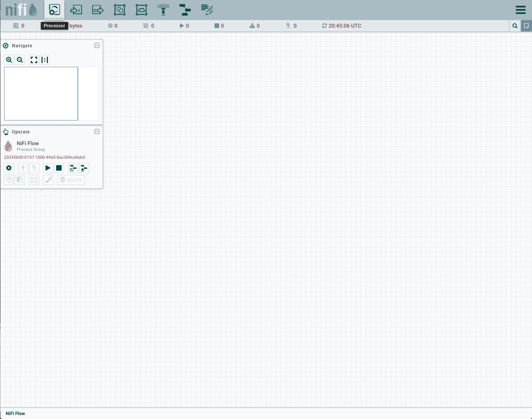Viewport: 532px width, 419px height.
Task: Open the global hamburger menu
Action: coord(520,10)
